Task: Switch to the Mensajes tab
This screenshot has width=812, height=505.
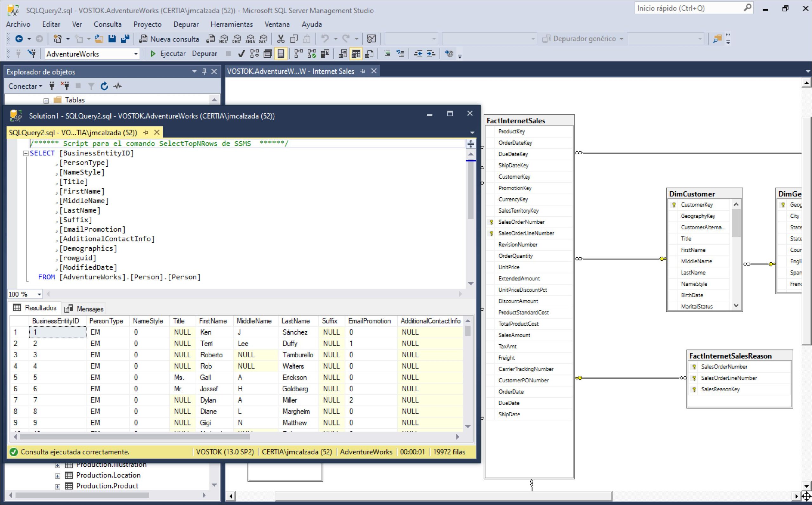Action: click(x=84, y=308)
